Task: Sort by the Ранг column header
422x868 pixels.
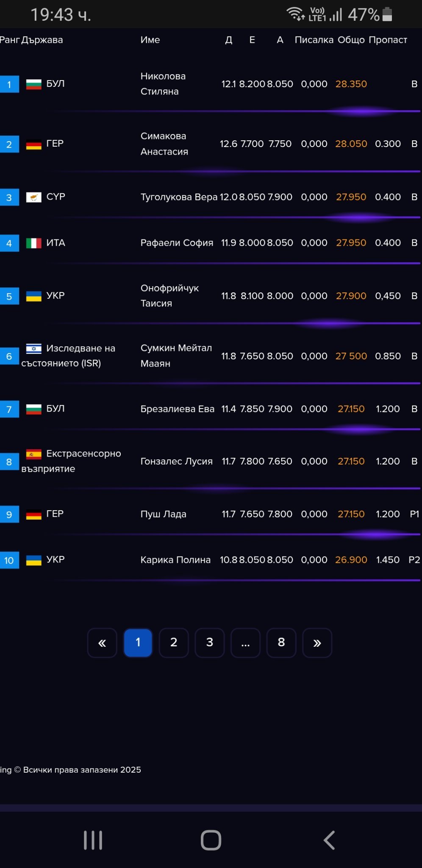Action: tap(9, 40)
